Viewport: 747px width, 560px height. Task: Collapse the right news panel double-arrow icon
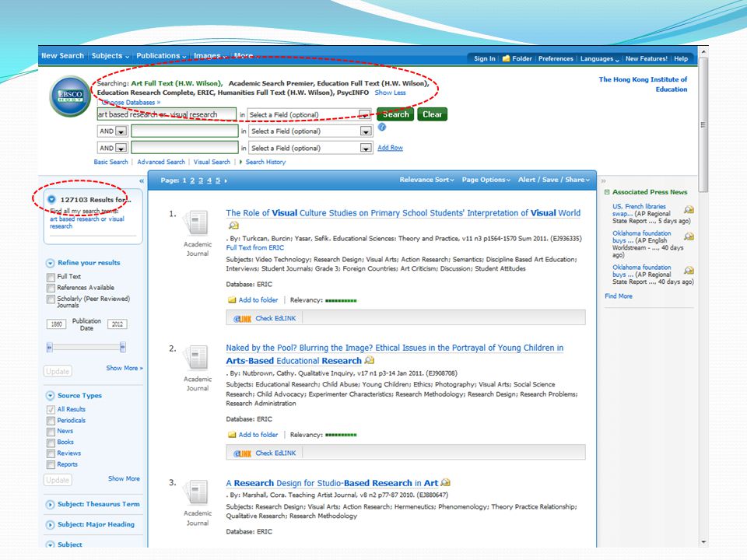pos(603,181)
